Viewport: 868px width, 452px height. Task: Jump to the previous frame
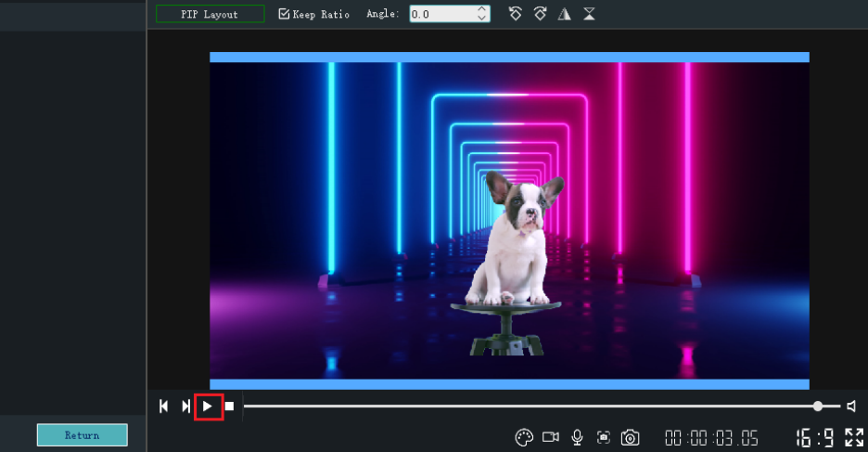(164, 407)
